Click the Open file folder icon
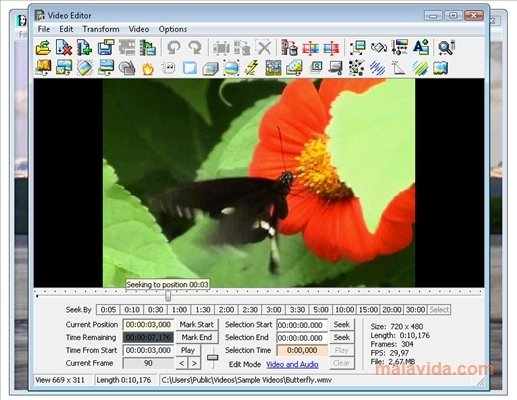Screen dimensions: 517x400 point(43,48)
